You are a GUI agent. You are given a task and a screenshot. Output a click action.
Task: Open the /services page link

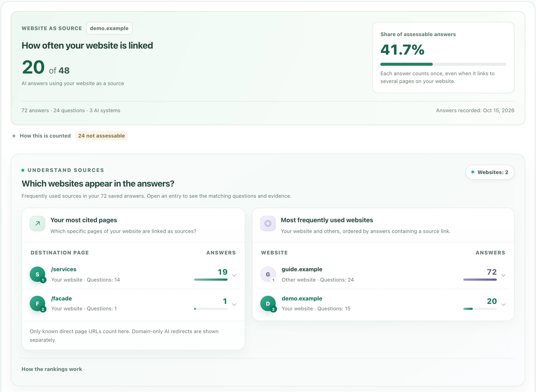click(64, 269)
